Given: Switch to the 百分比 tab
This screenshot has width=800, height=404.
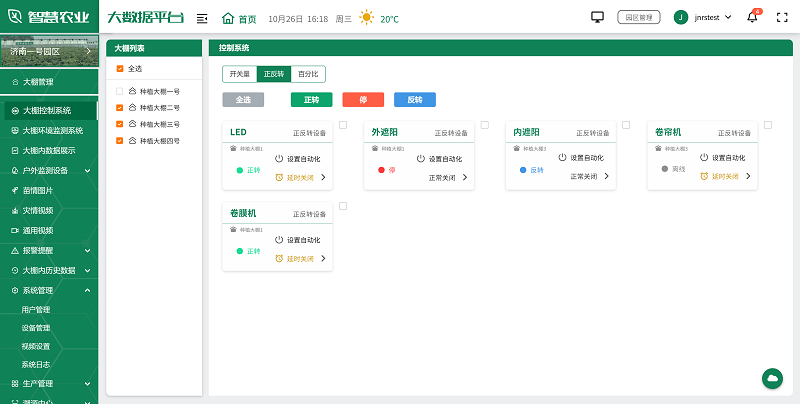Looking at the screenshot, I should (308, 74).
